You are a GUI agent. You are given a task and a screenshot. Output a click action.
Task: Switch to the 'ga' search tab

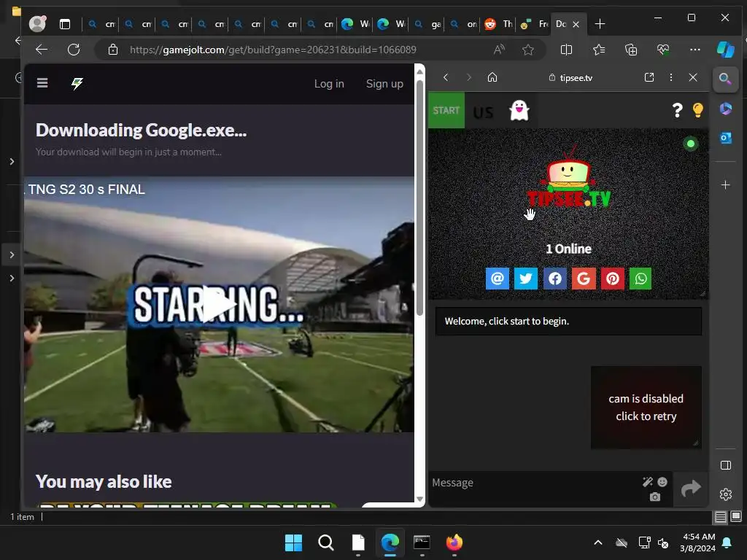tap(427, 24)
